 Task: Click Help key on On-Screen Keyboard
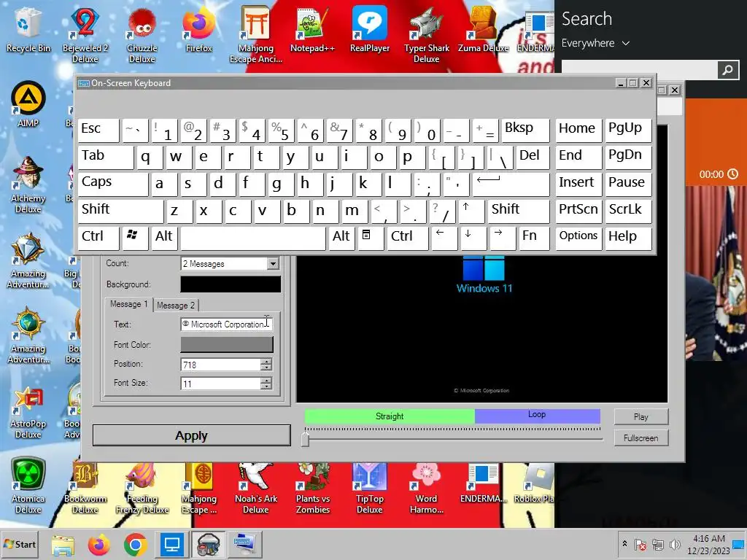(629, 238)
